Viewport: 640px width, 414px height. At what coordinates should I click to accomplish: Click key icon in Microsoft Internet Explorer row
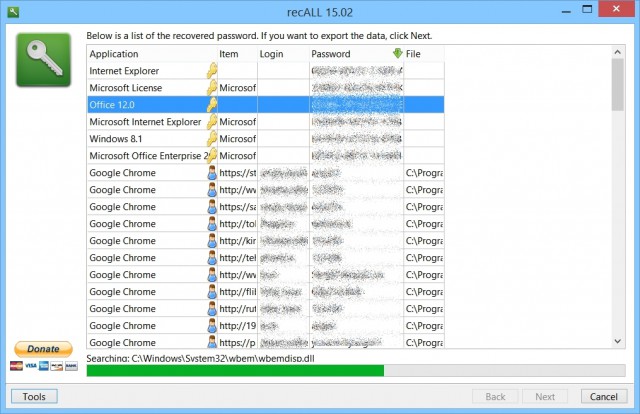(x=212, y=122)
